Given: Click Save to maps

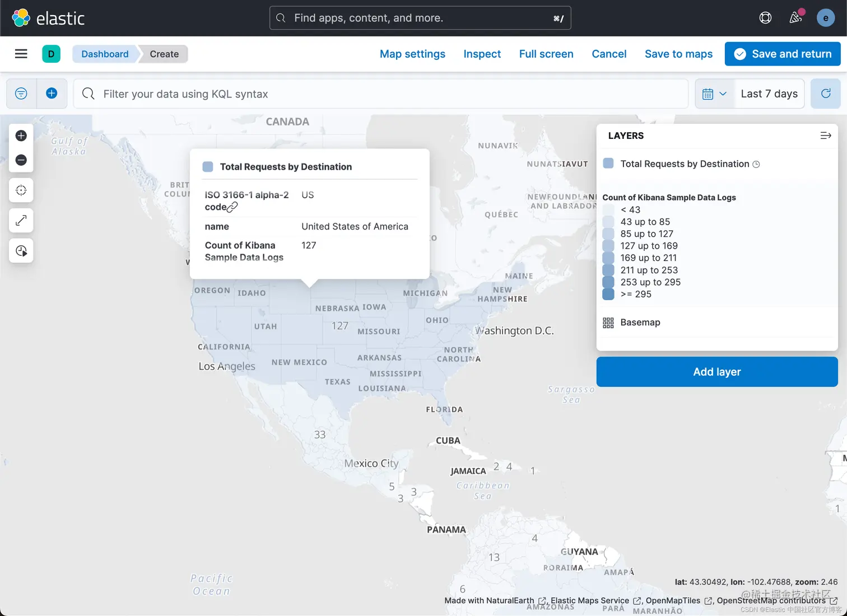Looking at the screenshot, I should 678,54.
